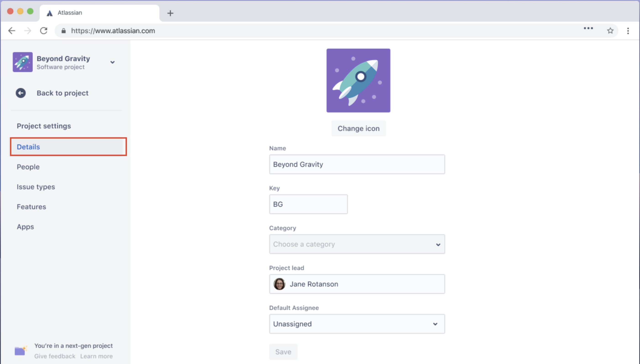Click the lock icon in the address bar
Viewport: 640px width, 364px height.
pos(63,31)
